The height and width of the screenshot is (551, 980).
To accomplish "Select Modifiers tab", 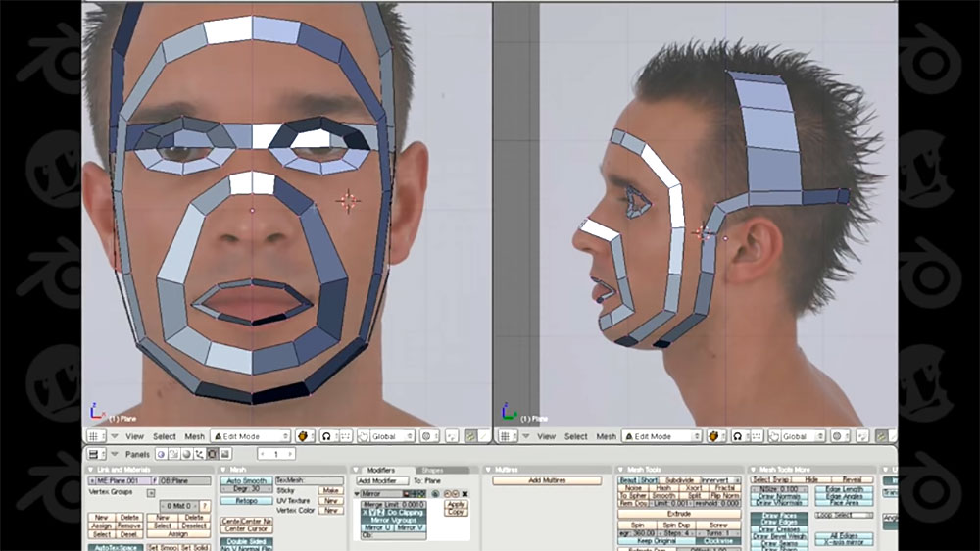I will (x=381, y=470).
